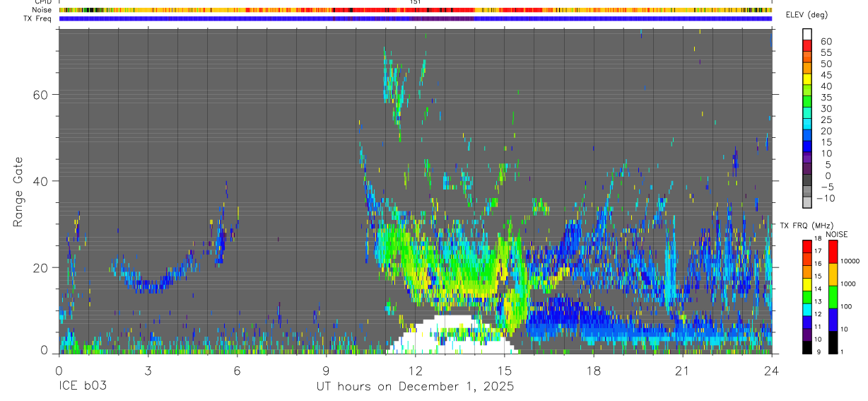Click the Range Gate y-axis title

coord(18,192)
